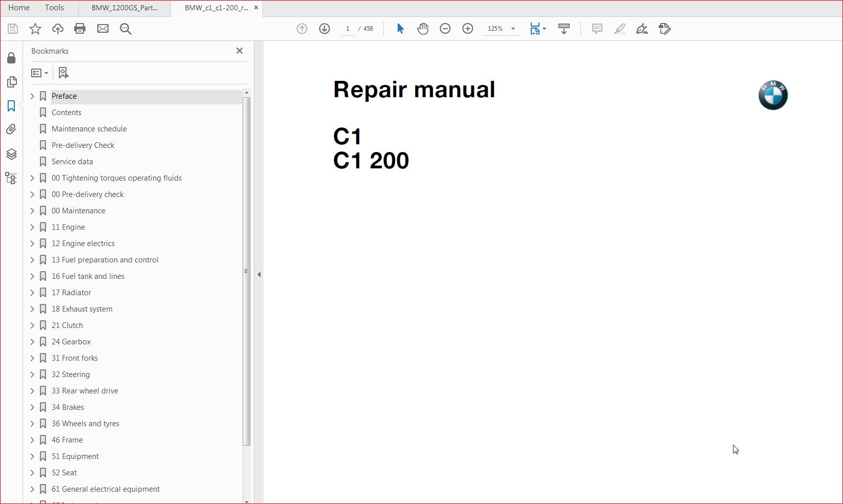Open 31 Front forks bookmark
Viewport: 843px width, 504px height.
pyautogui.click(x=75, y=358)
